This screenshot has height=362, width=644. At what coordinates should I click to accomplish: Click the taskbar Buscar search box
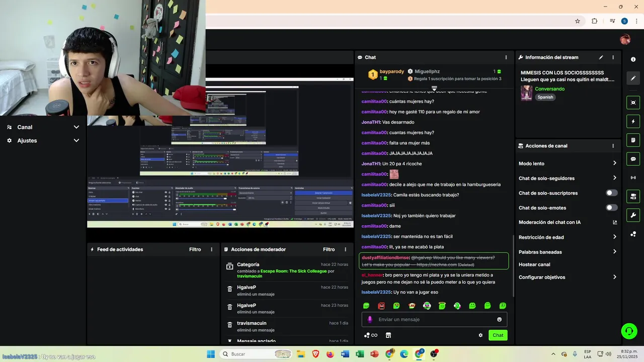(255, 354)
